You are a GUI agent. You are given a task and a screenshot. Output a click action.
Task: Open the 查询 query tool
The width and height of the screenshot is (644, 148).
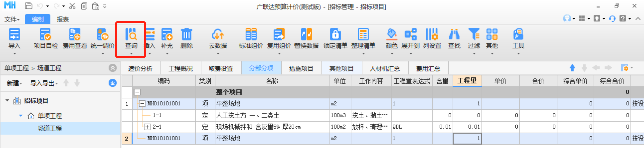click(x=131, y=35)
